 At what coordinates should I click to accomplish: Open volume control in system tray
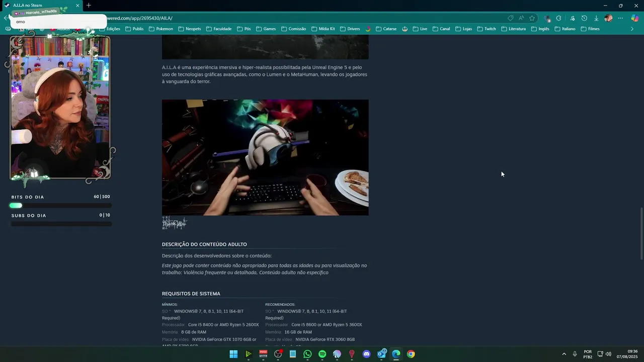(608, 354)
